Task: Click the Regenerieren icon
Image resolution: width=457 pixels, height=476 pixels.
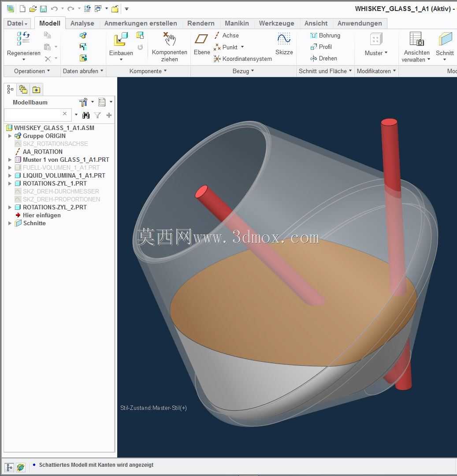Action: tap(24, 38)
